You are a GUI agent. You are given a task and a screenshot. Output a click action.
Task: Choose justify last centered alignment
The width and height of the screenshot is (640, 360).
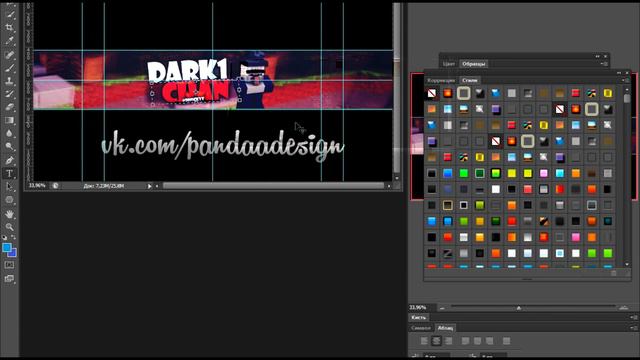coord(478,341)
